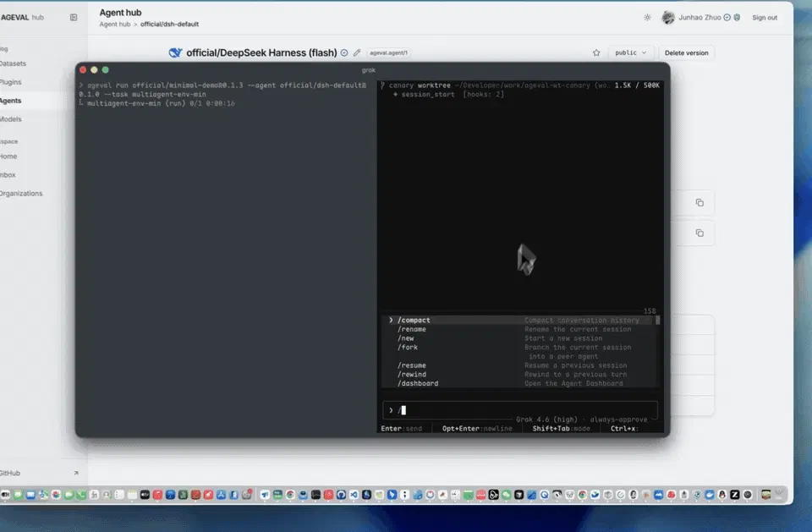Screen dimensions: 812x532
Task: Click the AGEVAL hub logo text
Action: coord(22,18)
